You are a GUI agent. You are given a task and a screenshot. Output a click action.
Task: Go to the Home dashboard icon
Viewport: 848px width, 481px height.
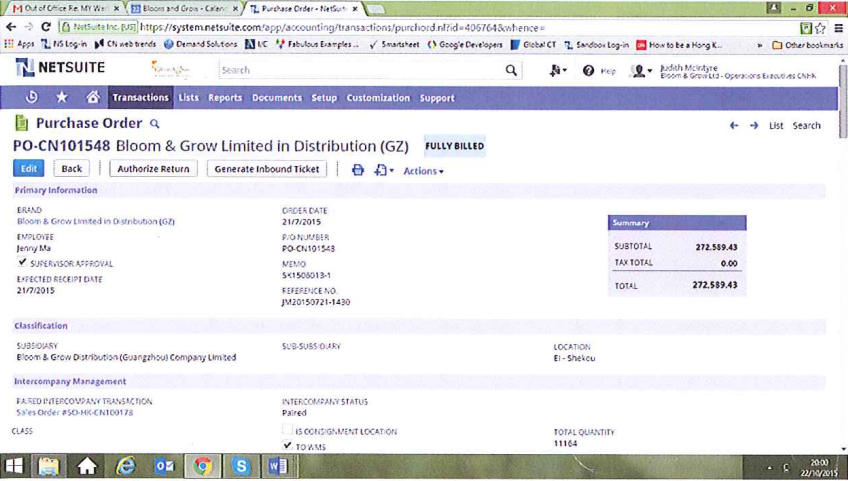(93, 97)
